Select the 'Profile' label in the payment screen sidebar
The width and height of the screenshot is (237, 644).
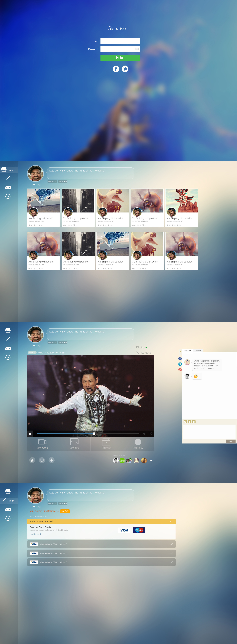coord(11,501)
